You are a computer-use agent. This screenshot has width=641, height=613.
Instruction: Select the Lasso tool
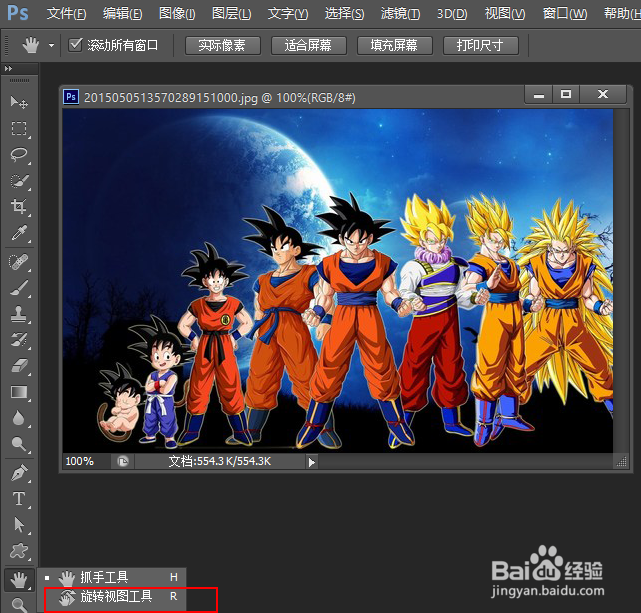pos(19,154)
